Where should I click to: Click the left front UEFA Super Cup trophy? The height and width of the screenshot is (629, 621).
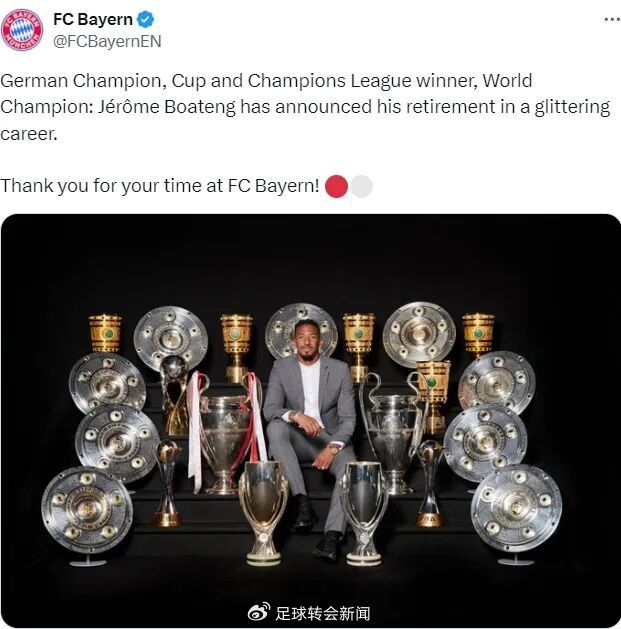[x=263, y=513]
